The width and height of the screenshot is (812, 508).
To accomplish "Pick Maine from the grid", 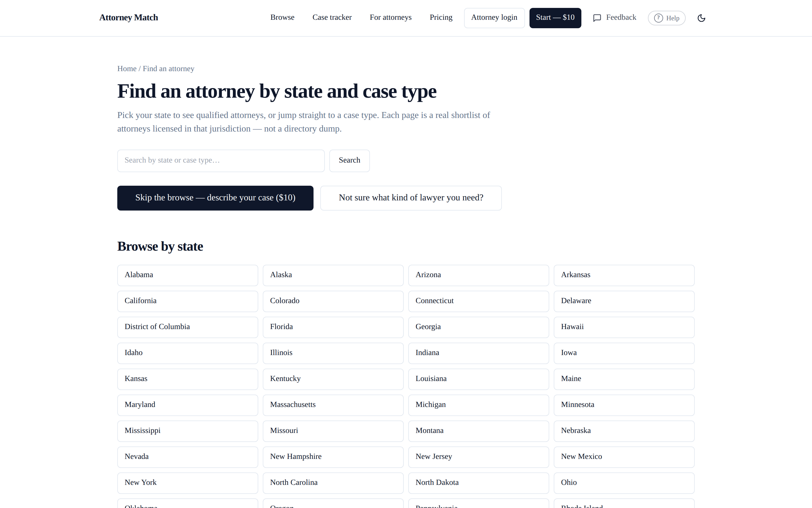I will 624,379.
